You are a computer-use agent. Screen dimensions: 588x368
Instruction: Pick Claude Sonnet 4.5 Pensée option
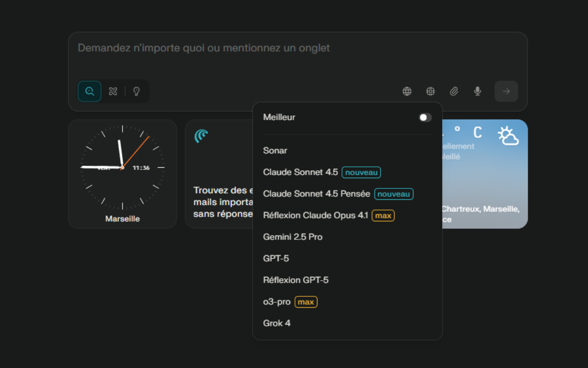[317, 194]
